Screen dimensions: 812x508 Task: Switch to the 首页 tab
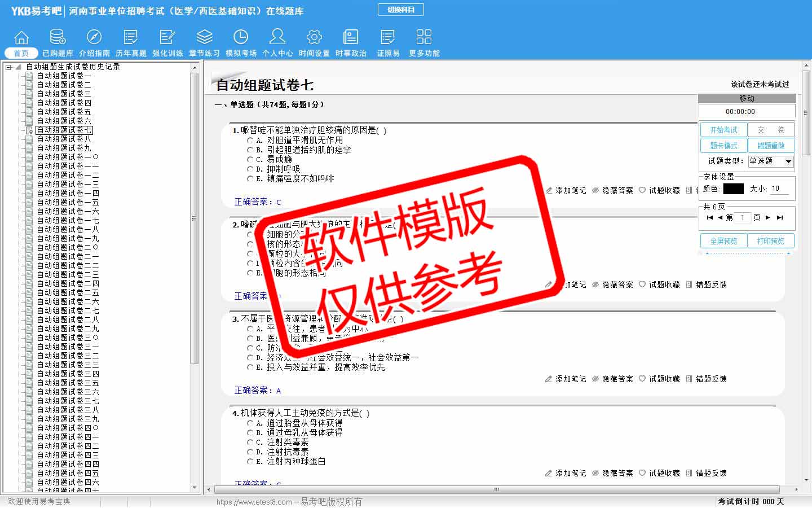(21, 53)
